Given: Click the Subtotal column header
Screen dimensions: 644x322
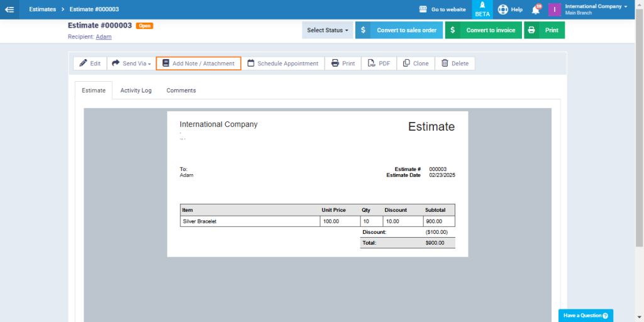Looking at the screenshot, I should pyautogui.click(x=435, y=210).
